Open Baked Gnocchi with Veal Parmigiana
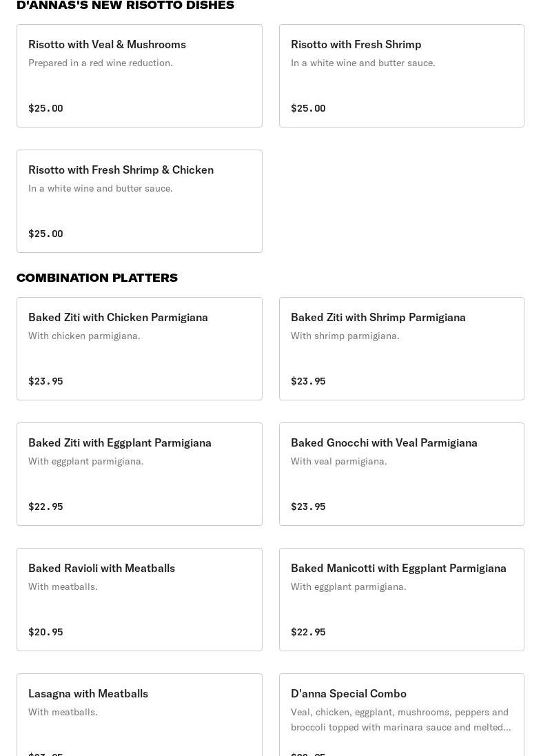Viewport: 541px width, 756px height. coord(401,474)
